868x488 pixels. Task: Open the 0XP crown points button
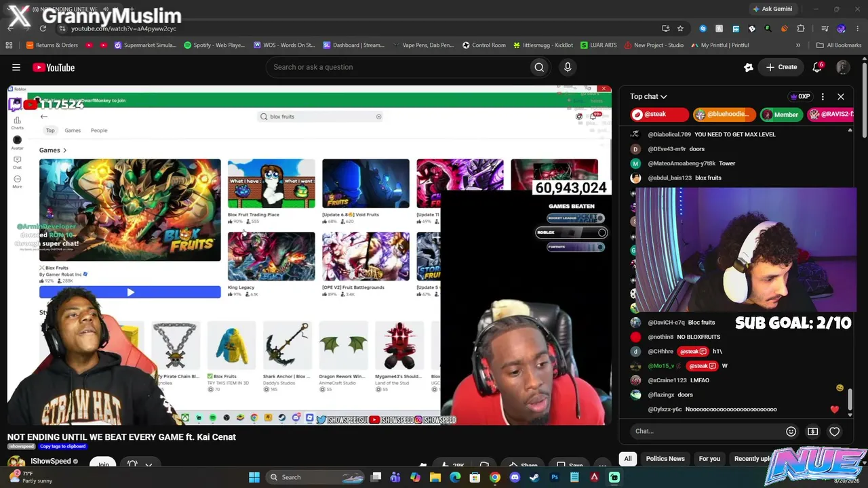(x=801, y=97)
